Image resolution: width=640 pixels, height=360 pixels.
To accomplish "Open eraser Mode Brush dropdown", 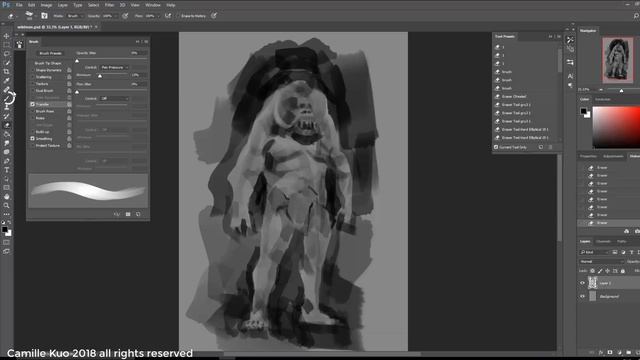I will tap(76, 16).
